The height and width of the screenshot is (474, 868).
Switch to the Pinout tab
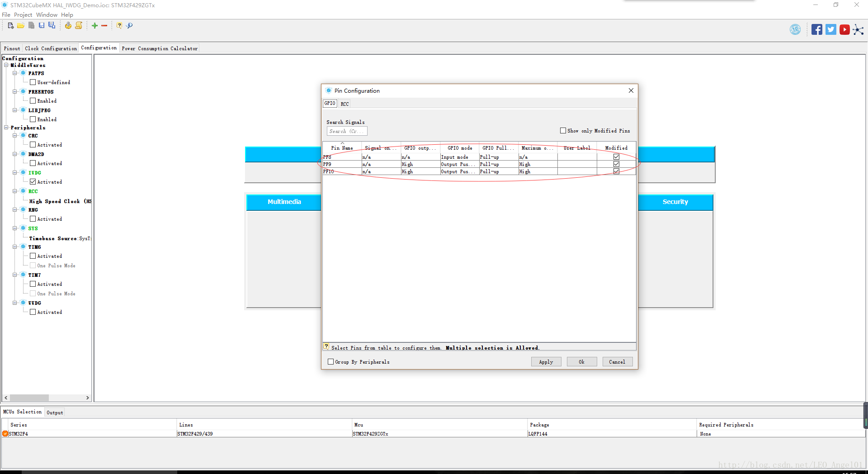(x=12, y=48)
